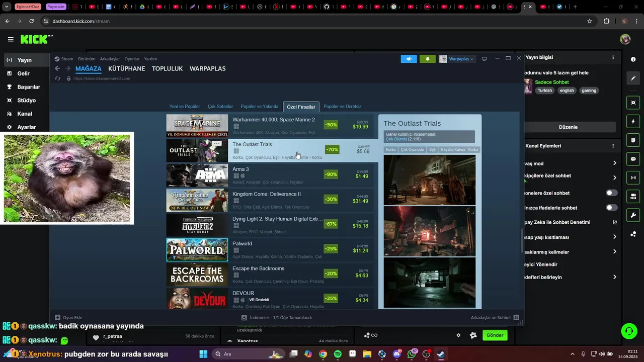Expand the yavaş mod option
Image resolution: width=644 pixels, height=362 pixels.
(614, 163)
